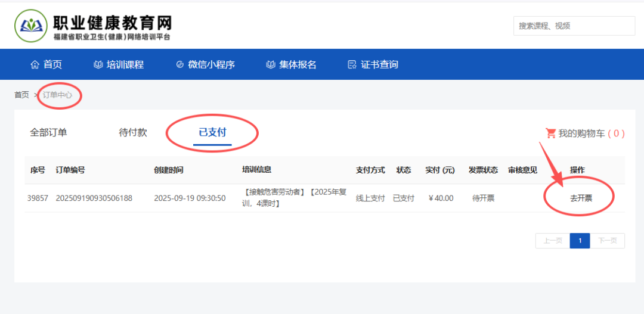Click the home icon in navigation bar

pyautogui.click(x=35, y=64)
